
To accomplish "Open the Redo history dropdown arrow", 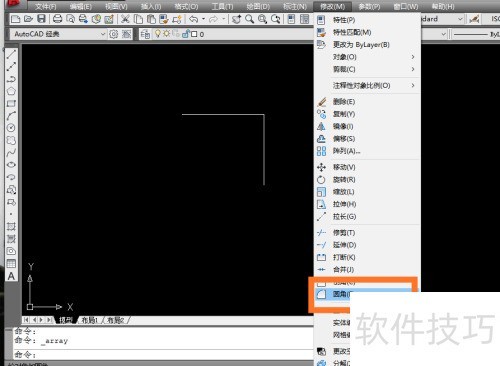I will 223,19.
